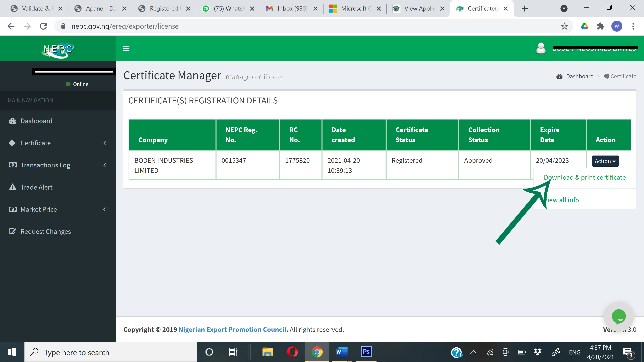Close the WhatsApp tab
The height and width of the screenshot is (362, 644).
[252, 9]
